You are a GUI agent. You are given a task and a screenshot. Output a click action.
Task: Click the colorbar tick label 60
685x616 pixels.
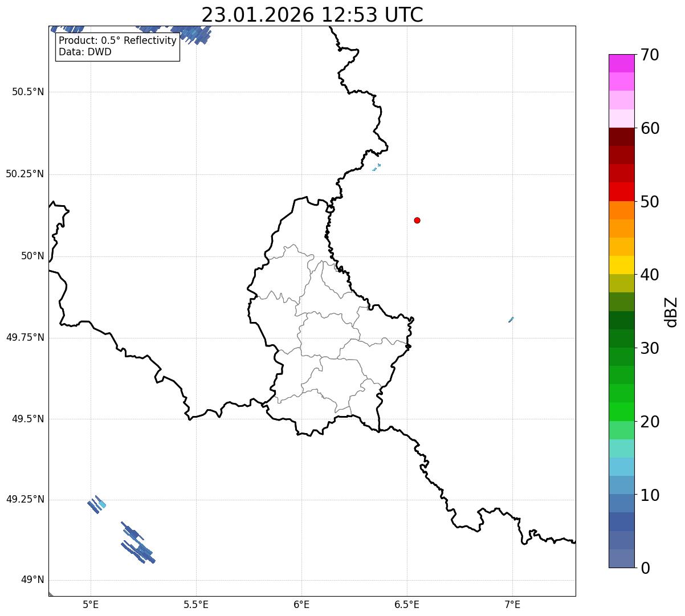pos(650,128)
